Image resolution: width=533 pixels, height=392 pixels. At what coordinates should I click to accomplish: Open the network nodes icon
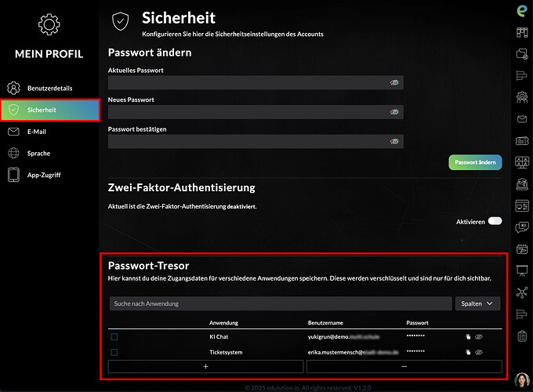(x=522, y=292)
